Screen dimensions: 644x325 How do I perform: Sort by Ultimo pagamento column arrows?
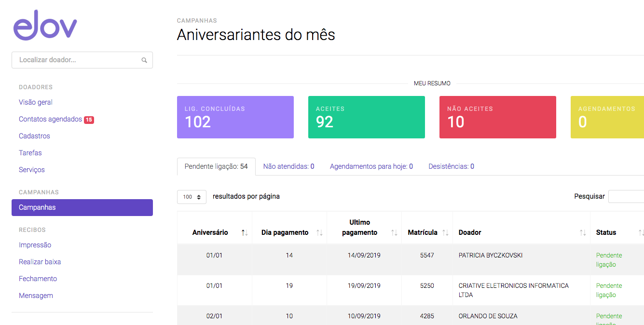click(394, 233)
